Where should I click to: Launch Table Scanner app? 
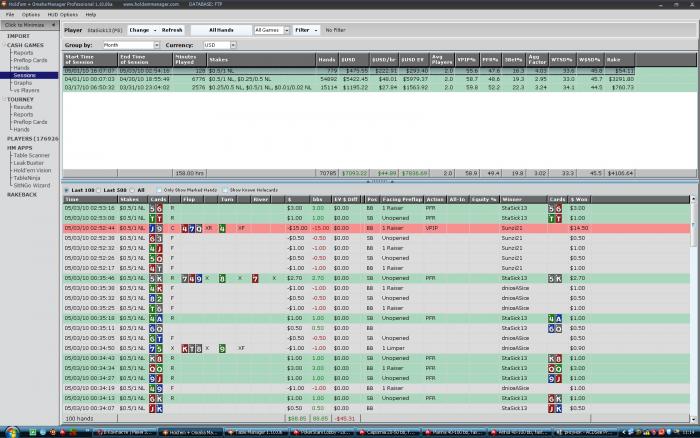[31, 155]
